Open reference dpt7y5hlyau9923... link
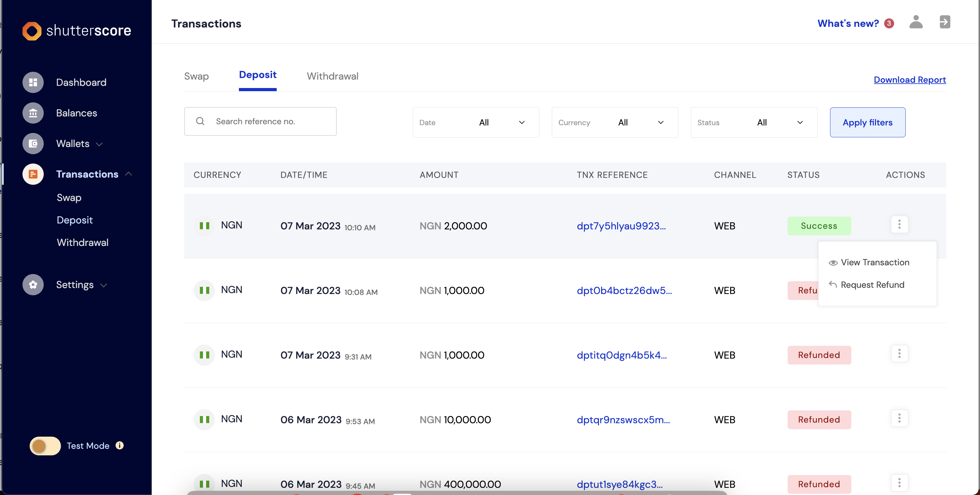This screenshot has width=980, height=495. coord(621,226)
